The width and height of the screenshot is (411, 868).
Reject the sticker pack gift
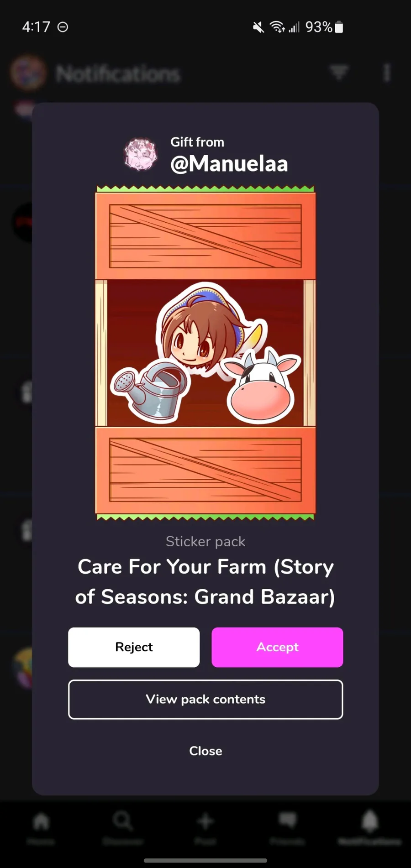click(x=134, y=647)
